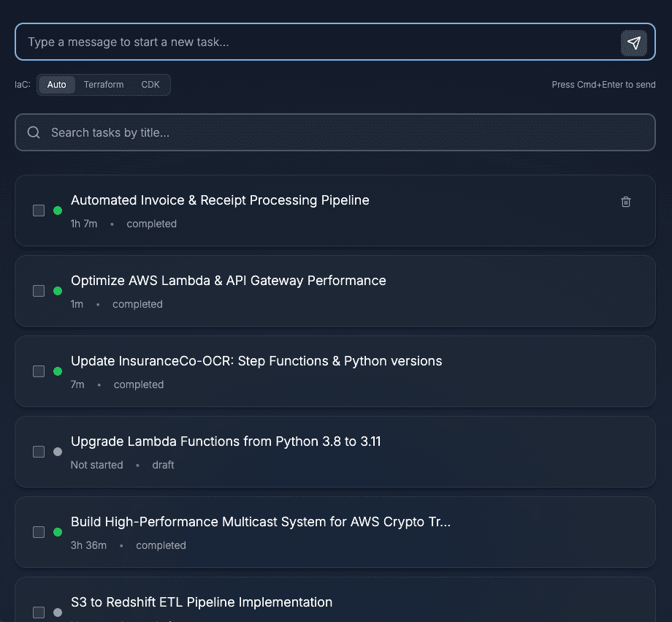Click the green status dot on InsuranceCo-OCR task
Viewport: 672px width, 622px height.
point(58,371)
